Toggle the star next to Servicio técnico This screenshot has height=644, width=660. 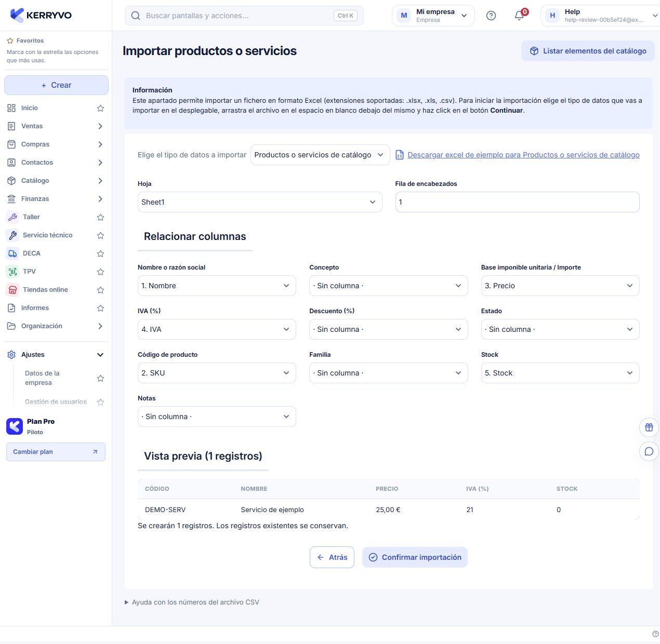click(101, 235)
